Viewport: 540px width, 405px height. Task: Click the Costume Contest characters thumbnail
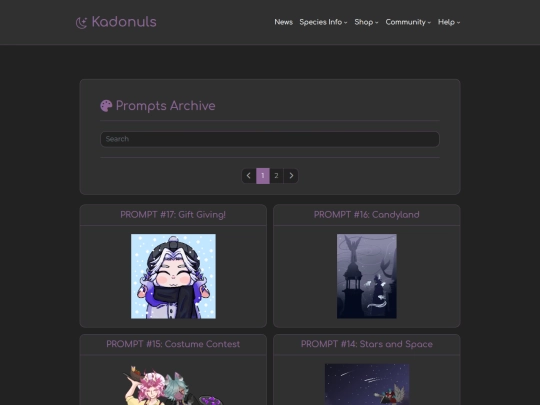click(173, 384)
